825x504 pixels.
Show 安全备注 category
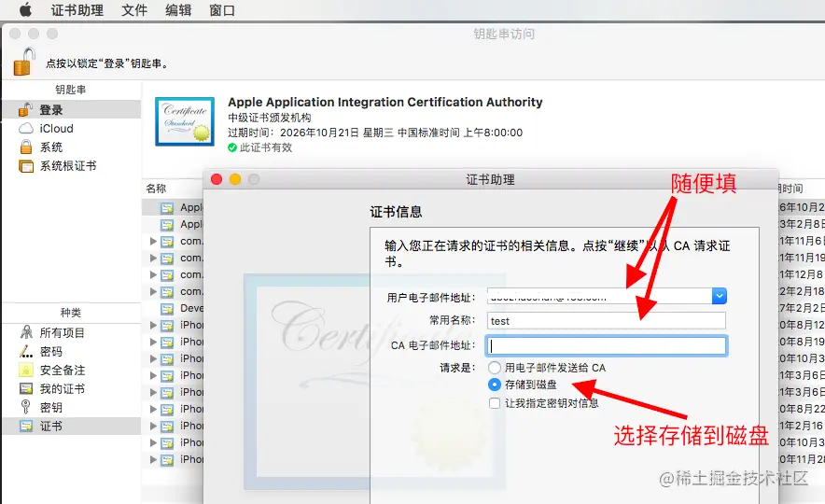point(72,370)
